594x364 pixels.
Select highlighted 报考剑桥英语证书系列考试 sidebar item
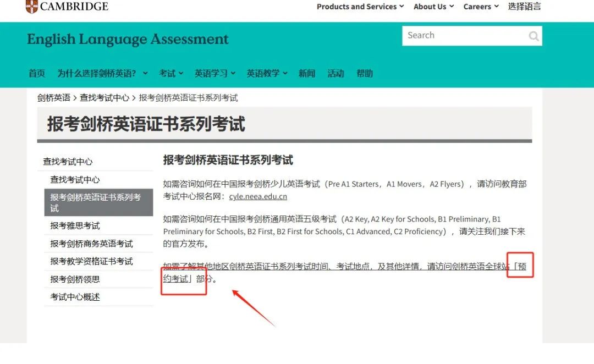coord(98,203)
